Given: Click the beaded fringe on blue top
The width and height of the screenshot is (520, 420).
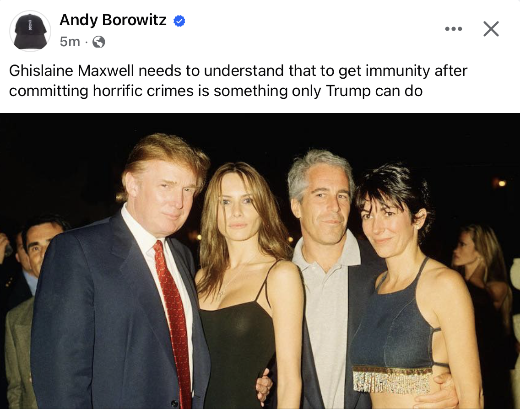Looking at the screenshot, I should click(x=392, y=380).
